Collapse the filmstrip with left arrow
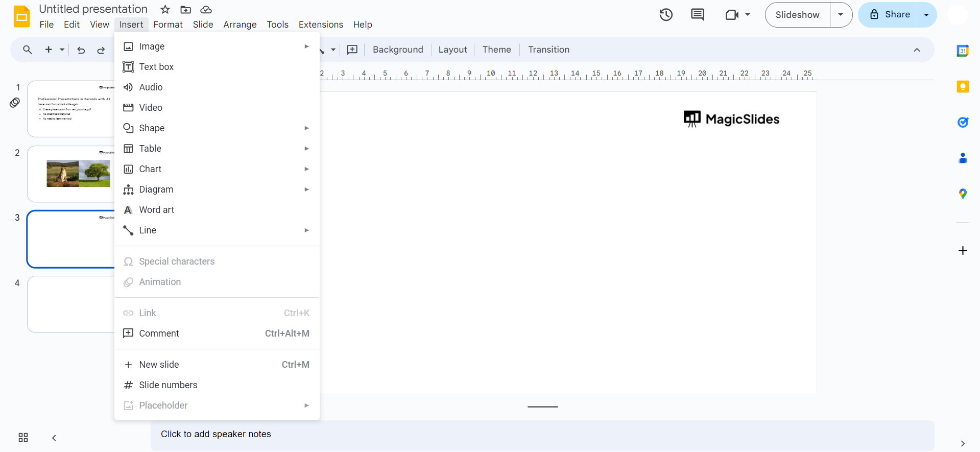This screenshot has width=980, height=452. [x=54, y=438]
